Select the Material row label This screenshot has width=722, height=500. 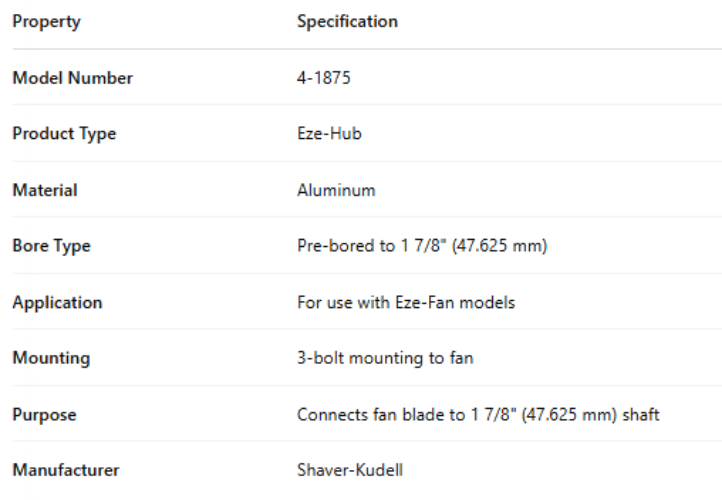[x=45, y=190]
